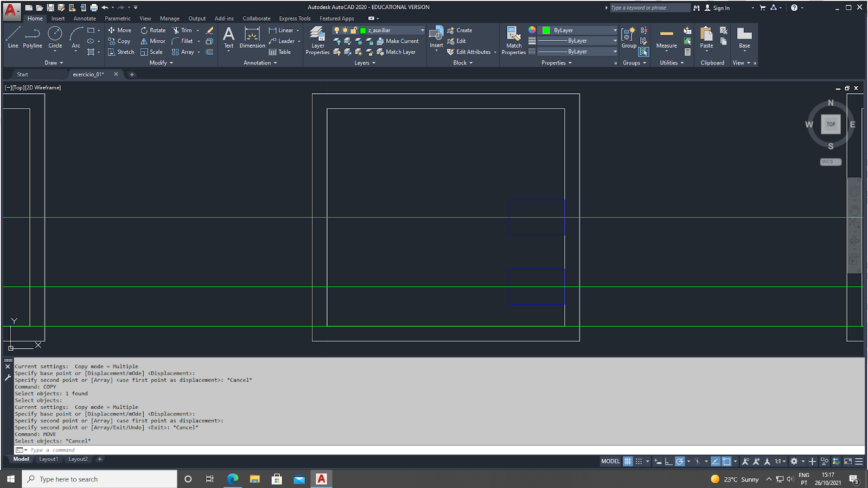Screen dimensions: 868x488
Task: Toggle polar tracking in status bar
Action: [679, 461]
